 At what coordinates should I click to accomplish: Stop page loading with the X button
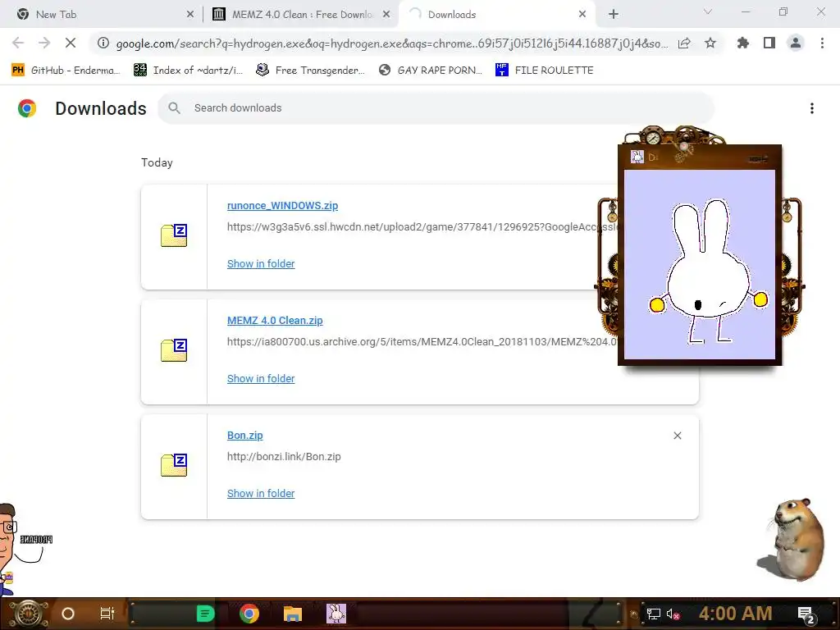tap(71, 43)
